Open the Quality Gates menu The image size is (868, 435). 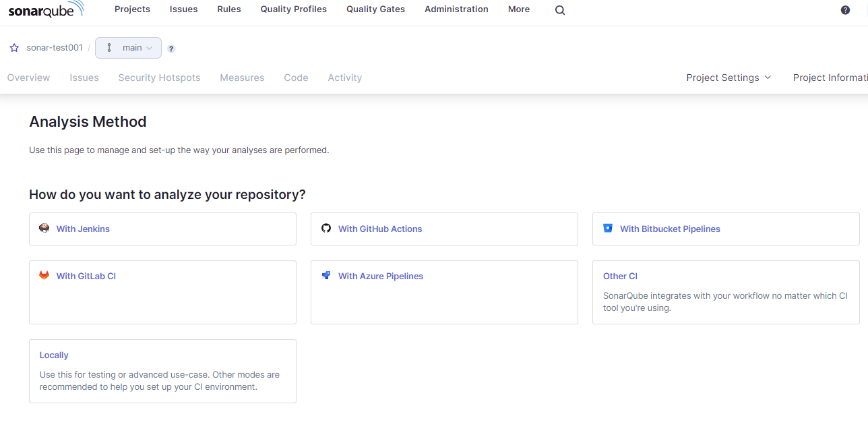[x=375, y=9]
